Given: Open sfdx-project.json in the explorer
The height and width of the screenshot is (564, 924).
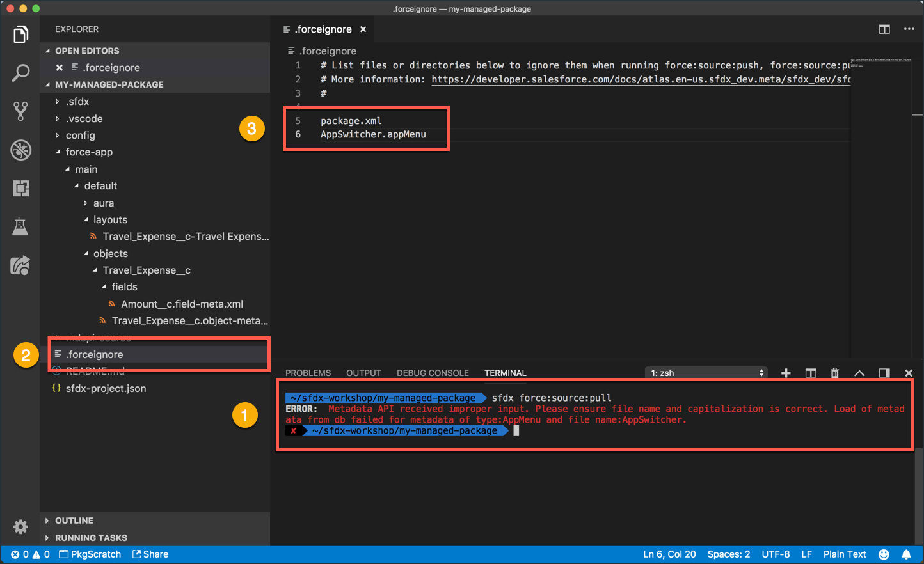Looking at the screenshot, I should coord(106,388).
